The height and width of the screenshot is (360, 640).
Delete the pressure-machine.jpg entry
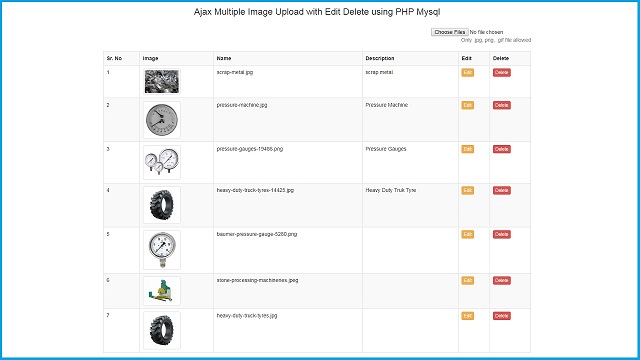502,105
